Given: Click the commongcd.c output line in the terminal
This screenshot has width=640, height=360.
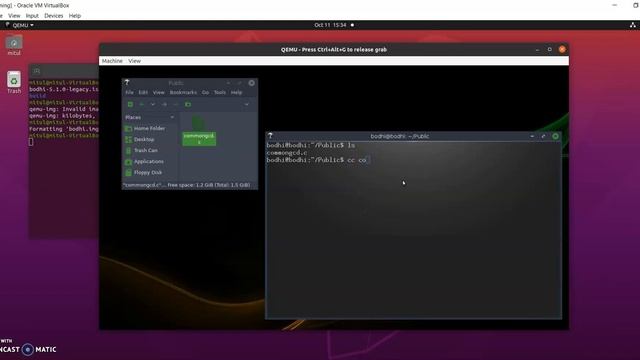Looking at the screenshot, I should point(287,153).
